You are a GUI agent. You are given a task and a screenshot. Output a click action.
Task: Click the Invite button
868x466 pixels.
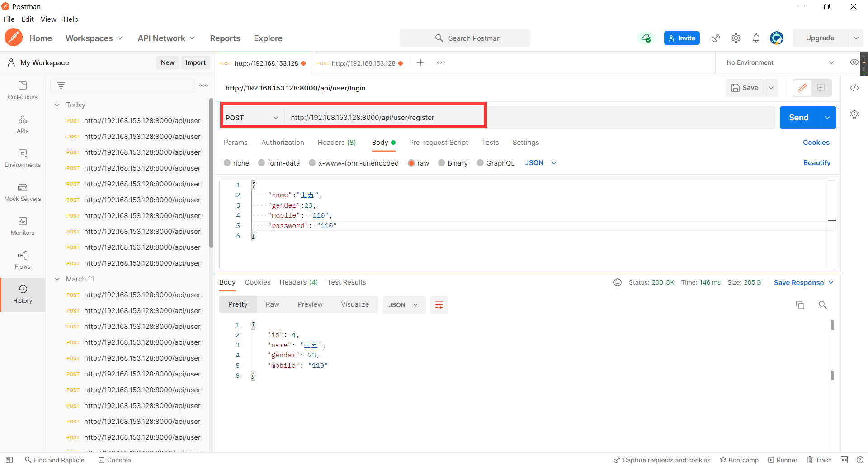pyautogui.click(x=682, y=38)
